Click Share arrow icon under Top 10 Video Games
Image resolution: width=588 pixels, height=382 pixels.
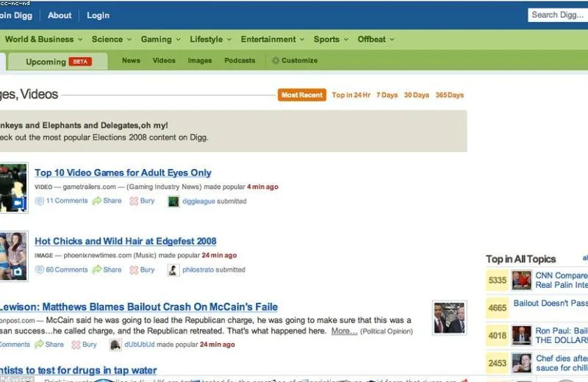coord(97,201)
